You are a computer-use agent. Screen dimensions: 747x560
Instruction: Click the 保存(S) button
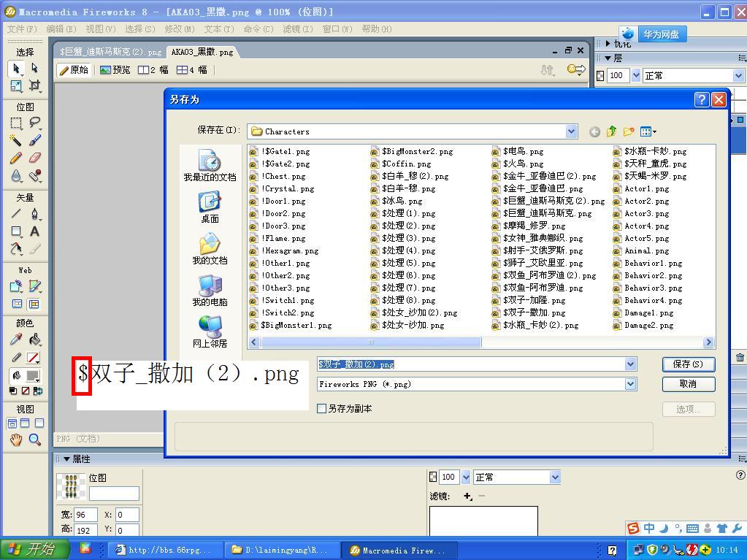pyautogui.click(x=688, y=364)
